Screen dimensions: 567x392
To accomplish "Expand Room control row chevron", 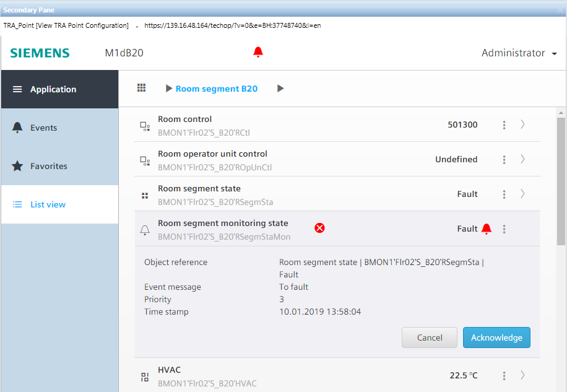I will (522, 124).
